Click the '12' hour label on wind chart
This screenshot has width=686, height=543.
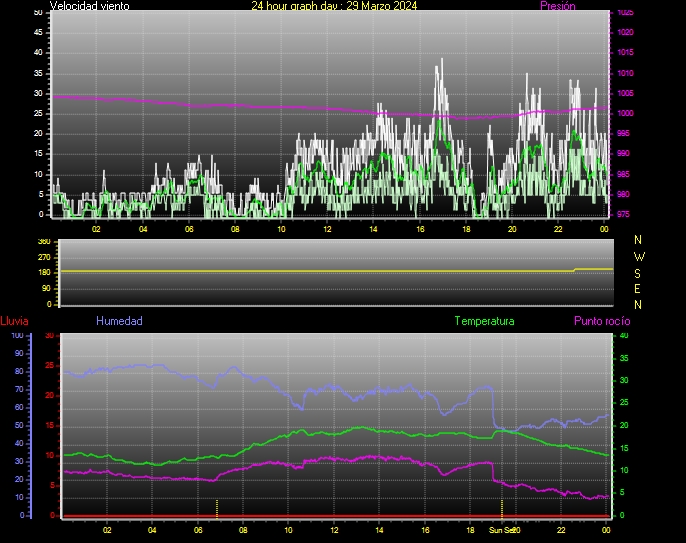(327, 229)
